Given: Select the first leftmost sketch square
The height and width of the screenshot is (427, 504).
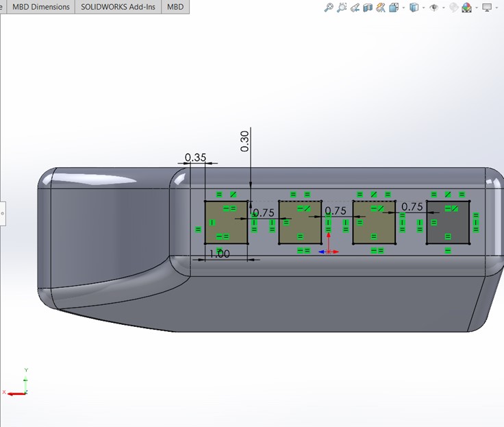Looking at the screenshot, I should [x=226, y=222].
